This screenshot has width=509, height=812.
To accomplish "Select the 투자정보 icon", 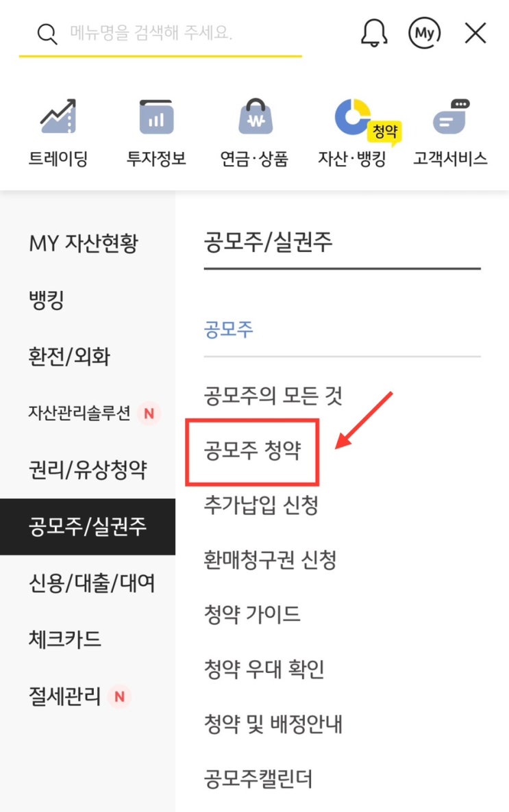I will pos(156,117).
